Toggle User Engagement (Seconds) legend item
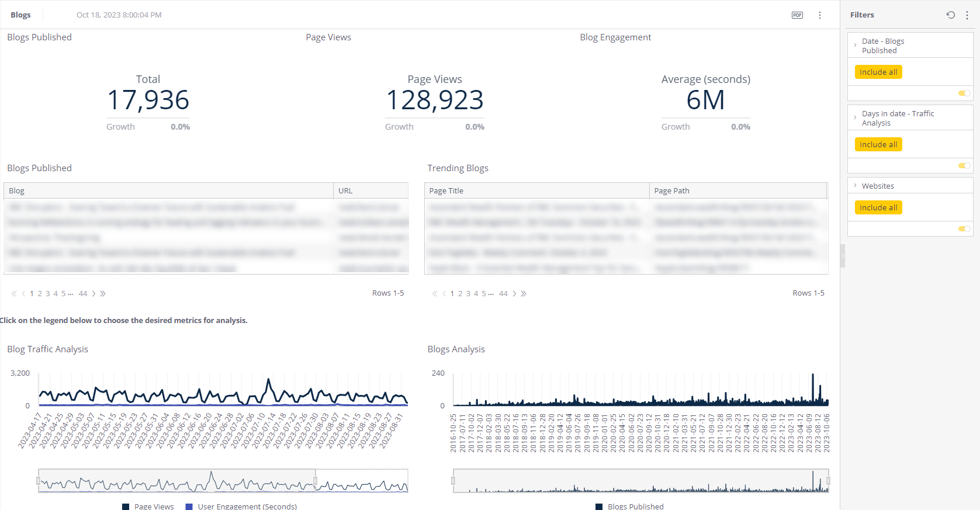 click(241, 506)
